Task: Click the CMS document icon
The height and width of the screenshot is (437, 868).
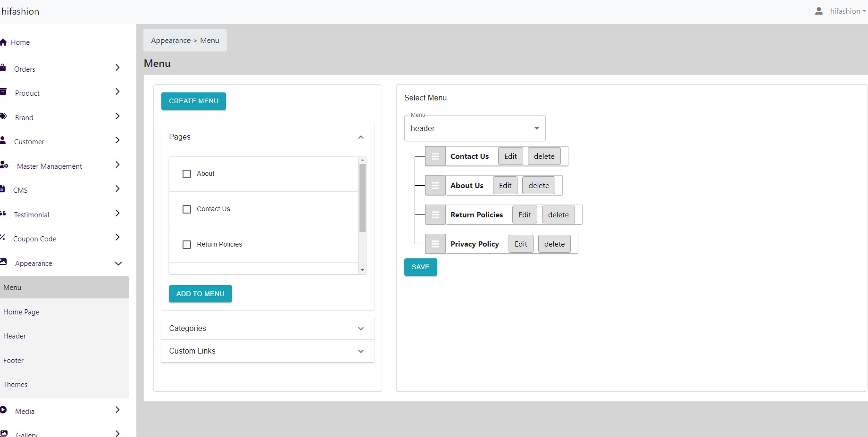Action: pyautogui.click(x=2, y=189)
